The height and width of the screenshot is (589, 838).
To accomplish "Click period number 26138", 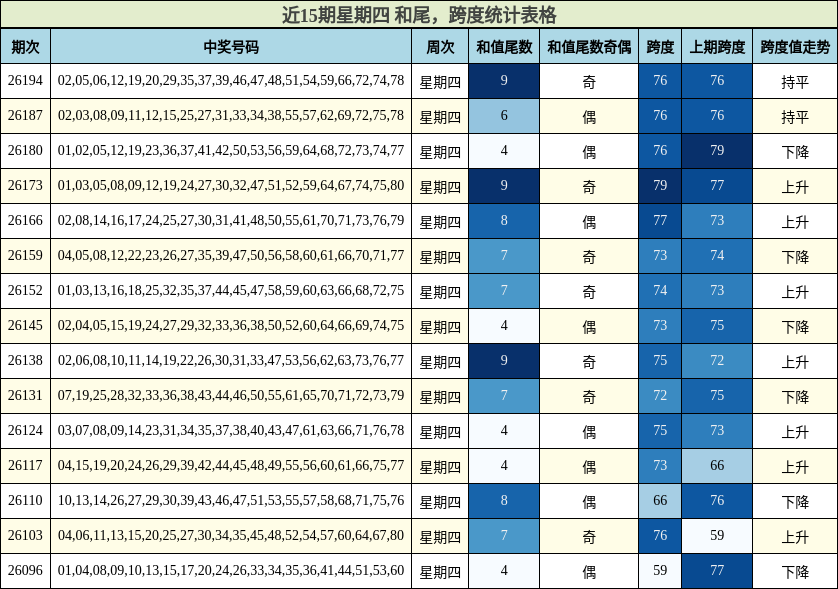I will click(x=25, y=361).
